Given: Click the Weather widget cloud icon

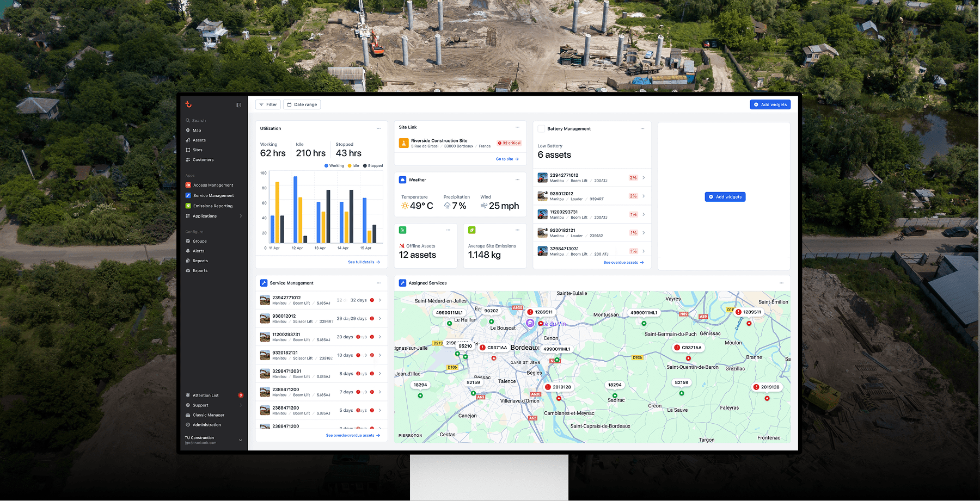Looking at the screenshot, I should pyautogui.click(x=403, y=180).
